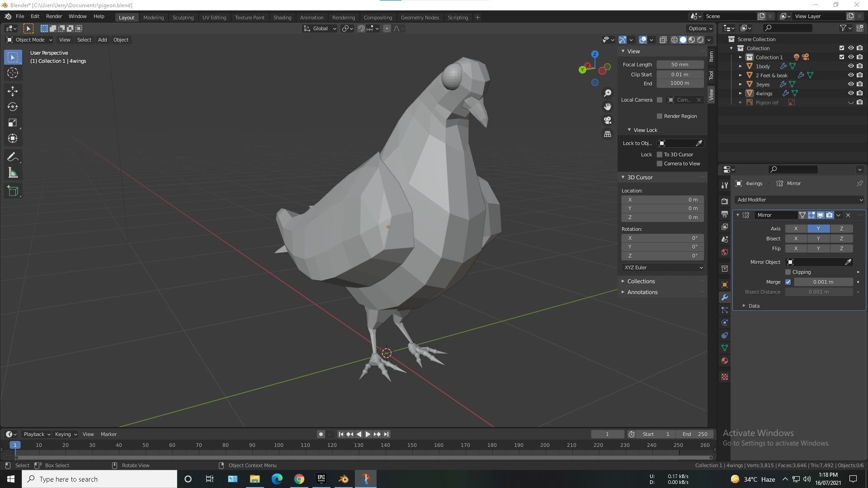Select the Rotate tool in toolbar

tap(13, 107)
